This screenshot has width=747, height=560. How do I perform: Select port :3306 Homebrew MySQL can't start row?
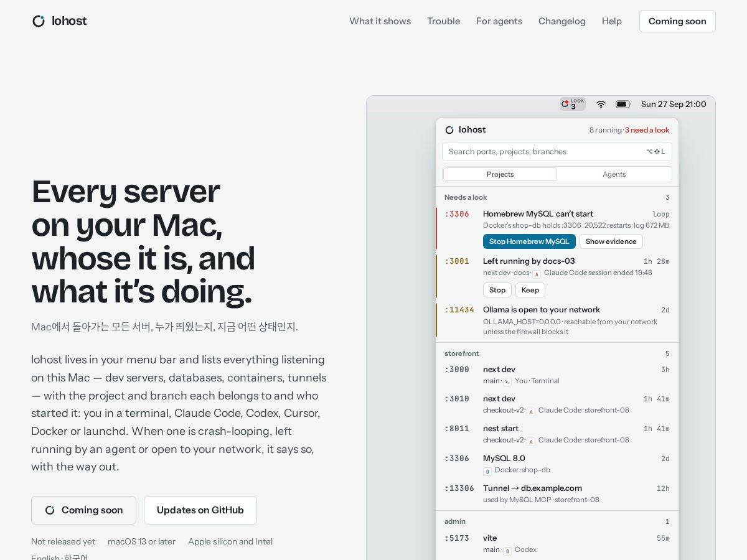tap(557, 228)
